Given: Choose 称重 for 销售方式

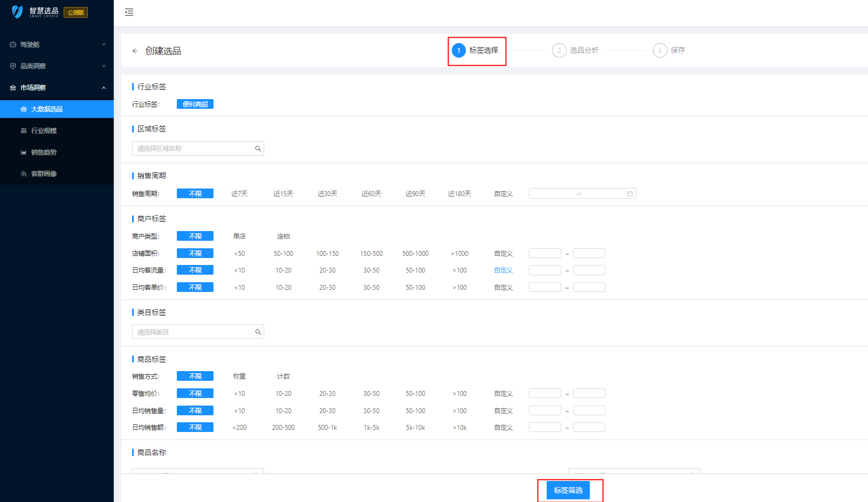Looking at the screenshot, I should 239,376.
